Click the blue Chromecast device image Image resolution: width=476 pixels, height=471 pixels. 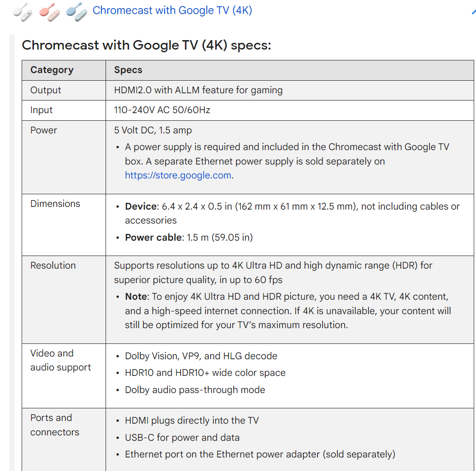click(x=76, y=10)
